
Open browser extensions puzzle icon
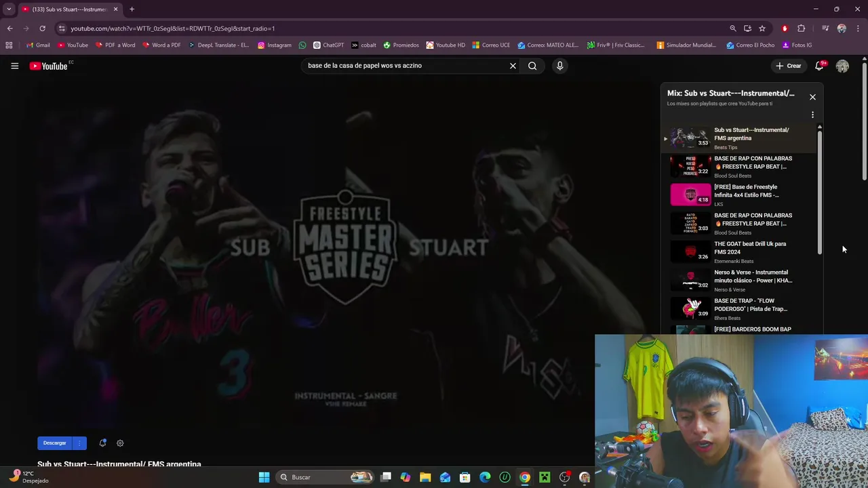[x=802, y=28]
